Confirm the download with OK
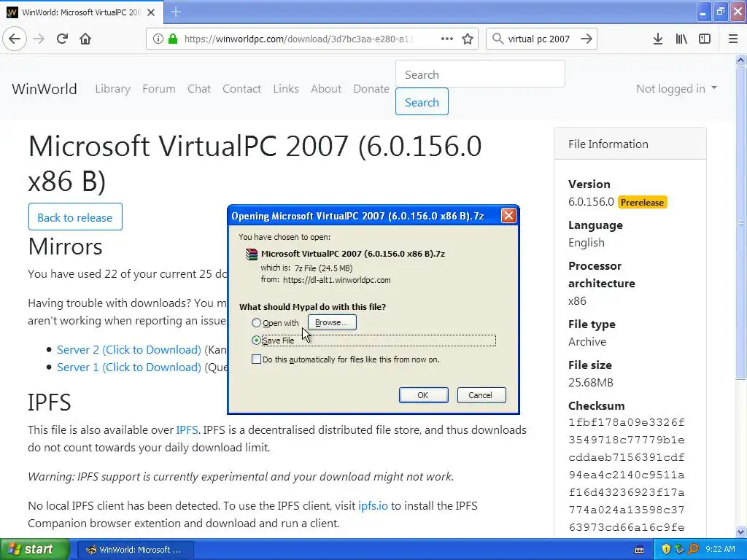The height and width of the screenshot is (560, 747). click(423, 395)
